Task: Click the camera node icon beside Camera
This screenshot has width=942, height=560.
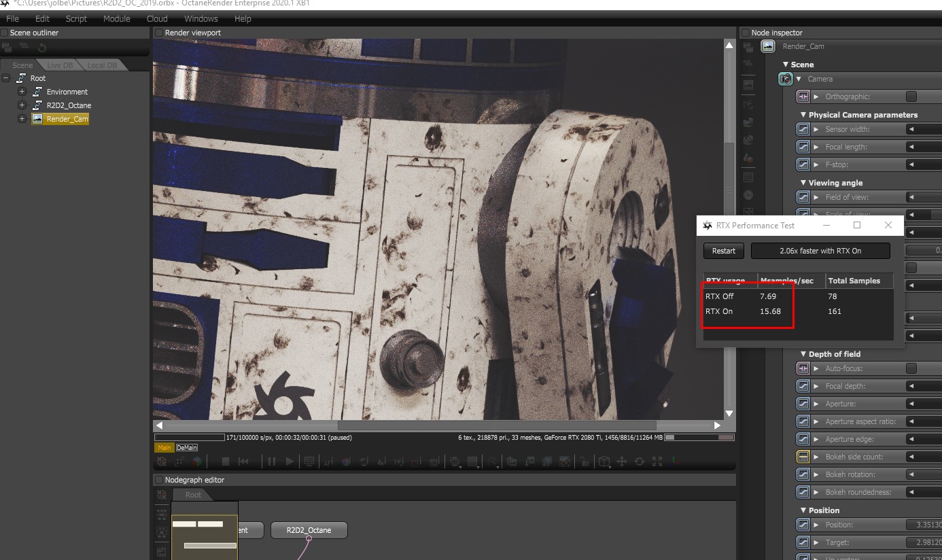Action: click(x=786, y=79)
